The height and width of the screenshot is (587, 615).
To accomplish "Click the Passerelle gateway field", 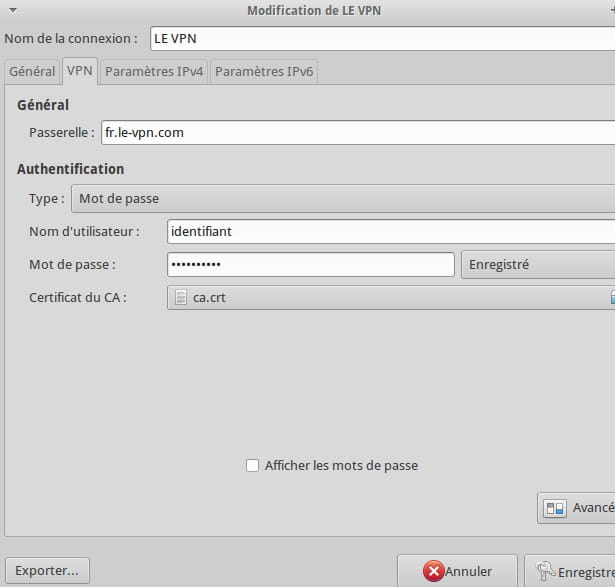I will [358, 133].
